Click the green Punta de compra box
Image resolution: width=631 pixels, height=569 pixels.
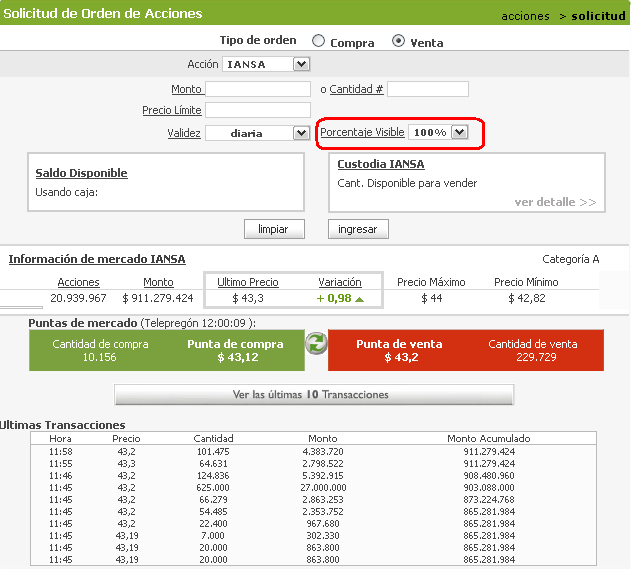click(166, 351)
